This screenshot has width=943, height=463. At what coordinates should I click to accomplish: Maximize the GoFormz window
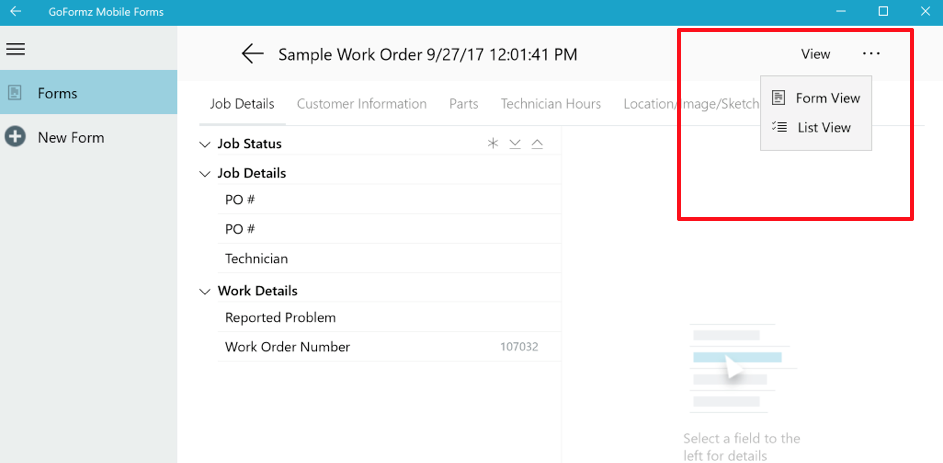883,11
